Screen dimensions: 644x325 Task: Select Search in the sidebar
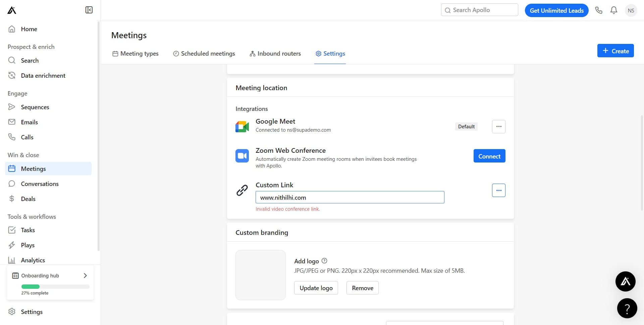(30, 60)
